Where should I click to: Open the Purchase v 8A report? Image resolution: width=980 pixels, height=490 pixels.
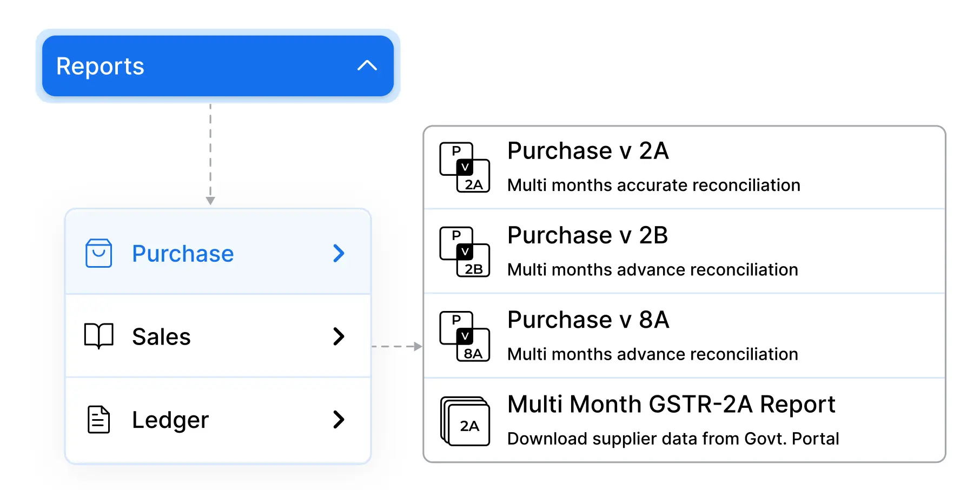click(x=685, y=336)
